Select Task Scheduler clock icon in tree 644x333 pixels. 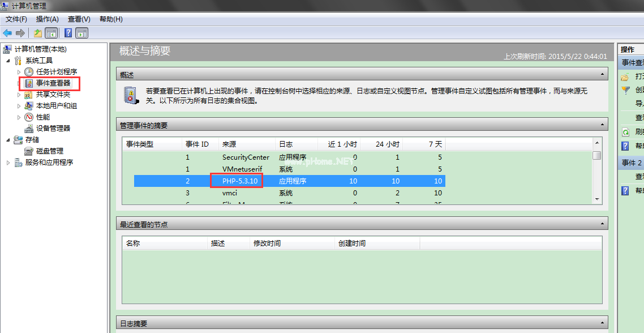(29, 72)
